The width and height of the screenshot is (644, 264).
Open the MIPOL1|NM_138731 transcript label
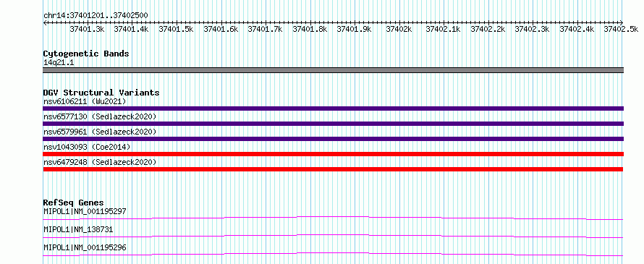78,230
